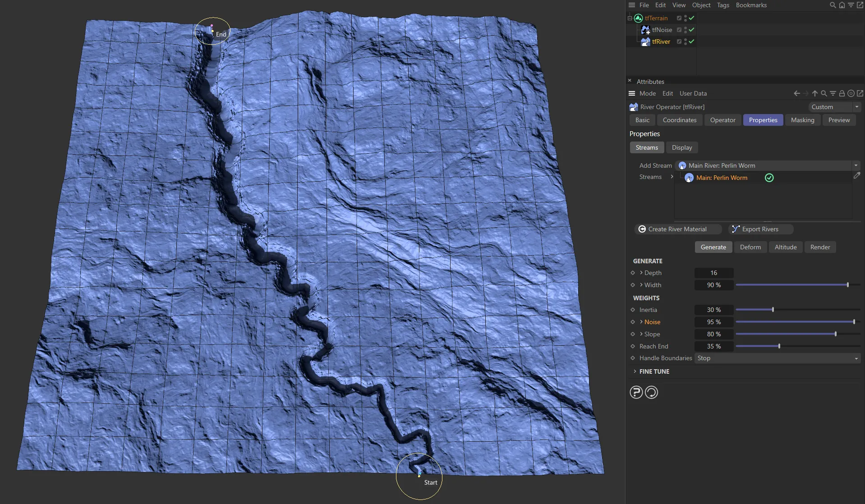Select the tfTerrain object icon
The width and height of the screenshot is (865, 504).
[638, 18]
